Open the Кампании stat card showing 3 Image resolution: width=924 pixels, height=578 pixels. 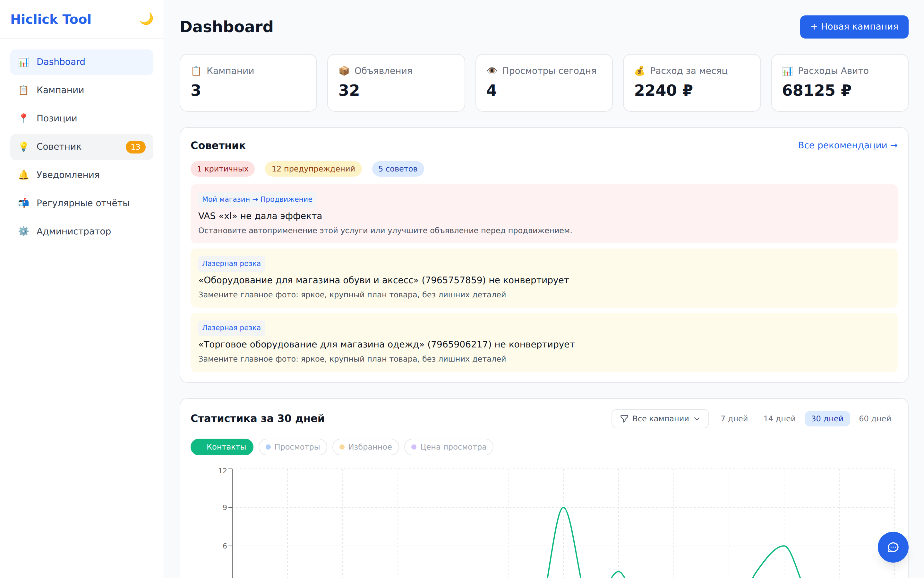coord(249,83)
